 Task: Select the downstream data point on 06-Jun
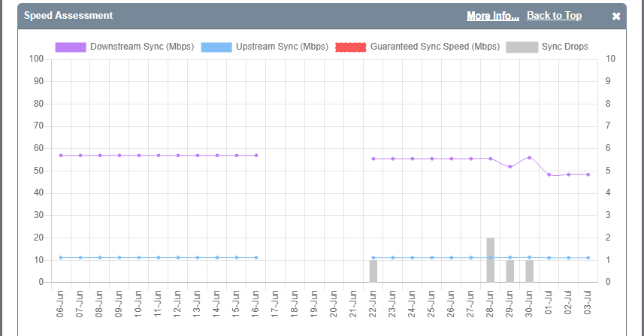61,156
